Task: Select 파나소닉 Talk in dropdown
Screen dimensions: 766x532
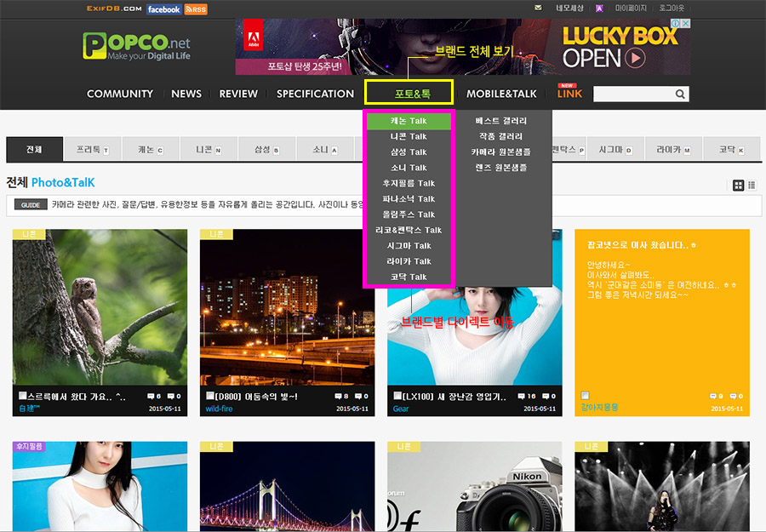Action: 409,199
